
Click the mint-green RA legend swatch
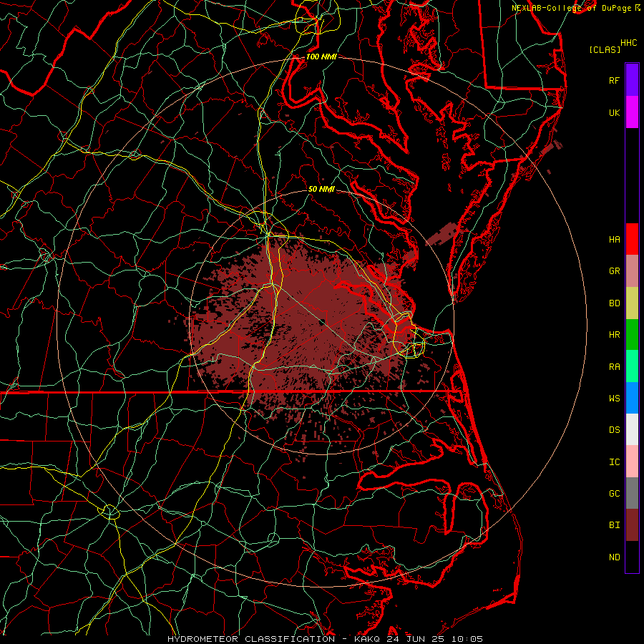[x=632, y=366]
